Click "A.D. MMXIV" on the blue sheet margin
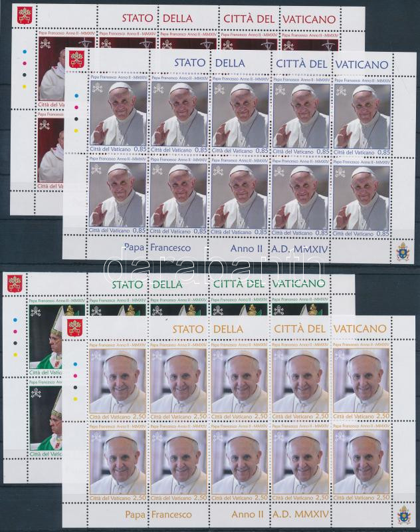 click(300, 250)
